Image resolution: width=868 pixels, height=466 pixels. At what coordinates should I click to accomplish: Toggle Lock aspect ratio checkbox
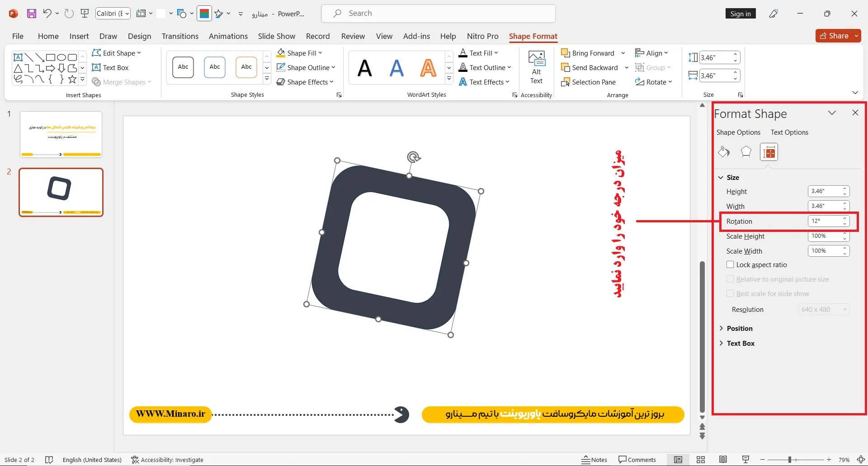(x=730, y=264)
